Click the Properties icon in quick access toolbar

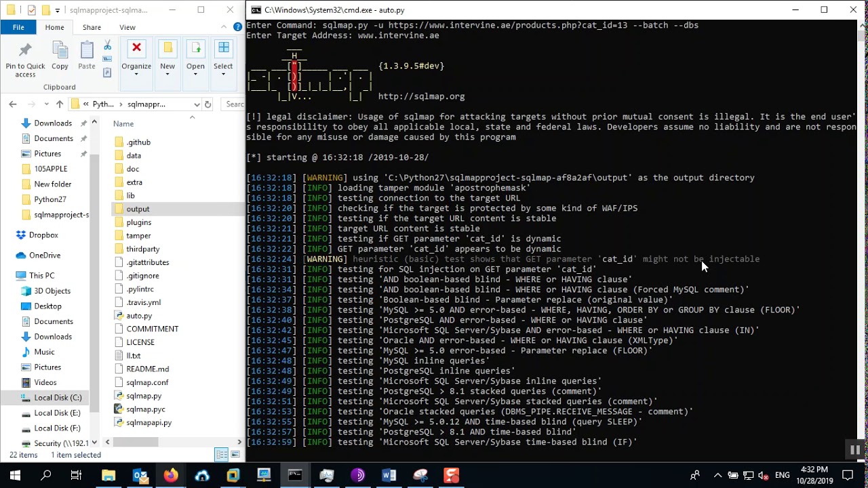click(x=32, y=10)
